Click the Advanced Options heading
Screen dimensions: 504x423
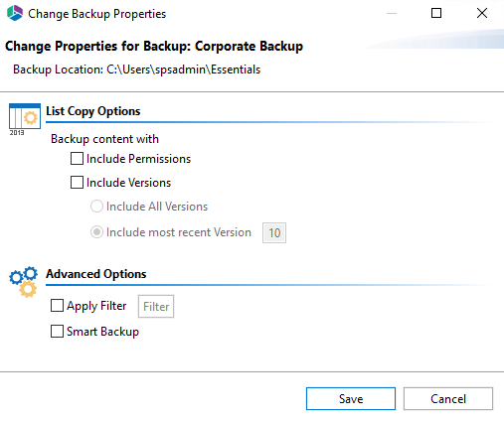click(x=96, y=274)
